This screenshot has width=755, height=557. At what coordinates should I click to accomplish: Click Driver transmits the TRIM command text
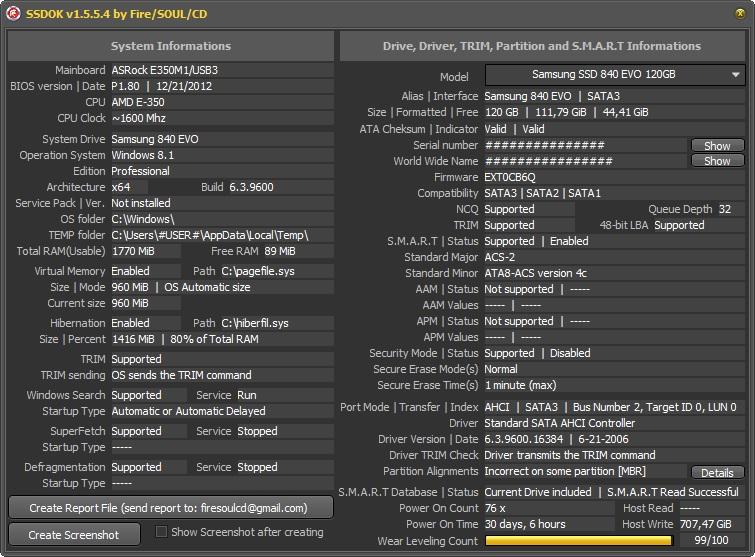pyautogui.click(x=570, y=455)
